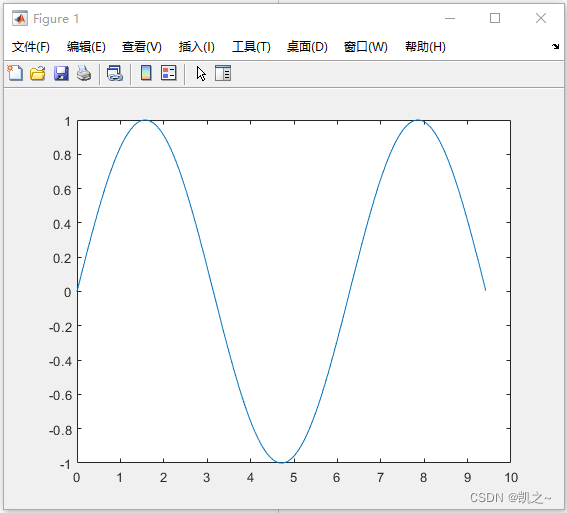Open a file with the folder icon
This screenshot has width=567, height=513.
[38, 73]
